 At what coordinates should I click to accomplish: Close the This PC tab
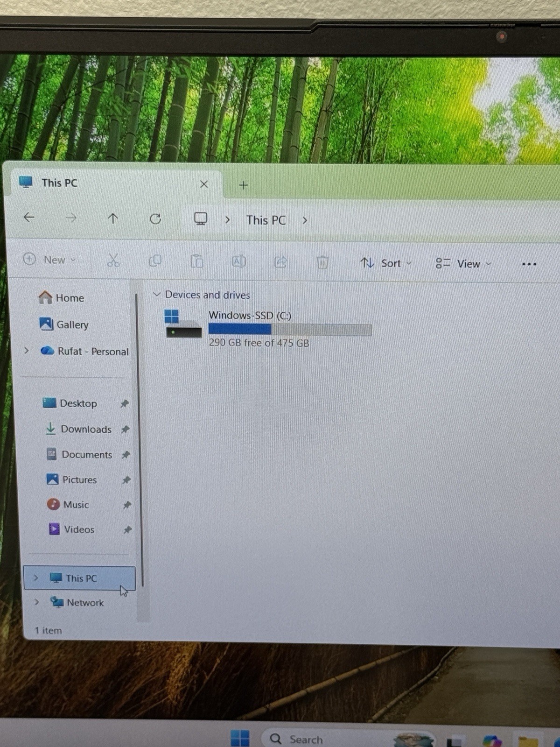pos(204,184)
